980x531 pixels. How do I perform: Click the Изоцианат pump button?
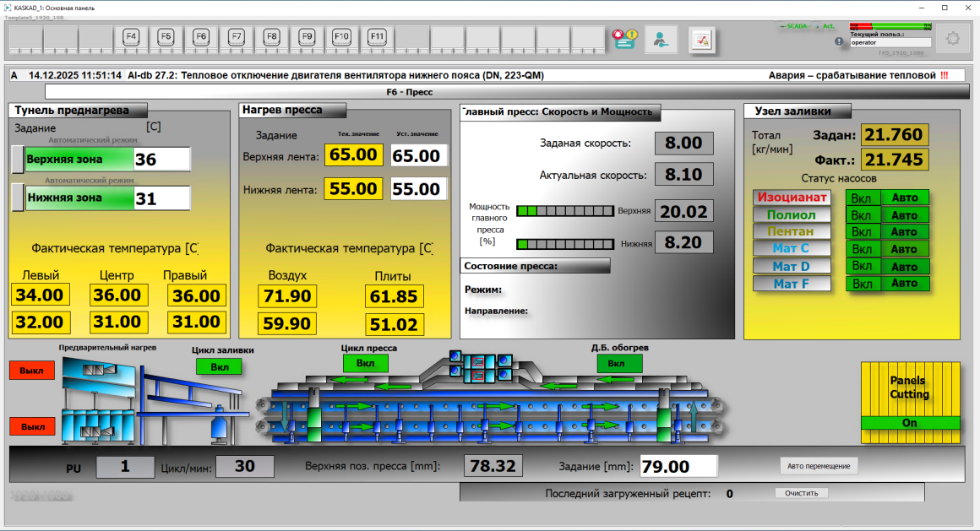point(792,197)
